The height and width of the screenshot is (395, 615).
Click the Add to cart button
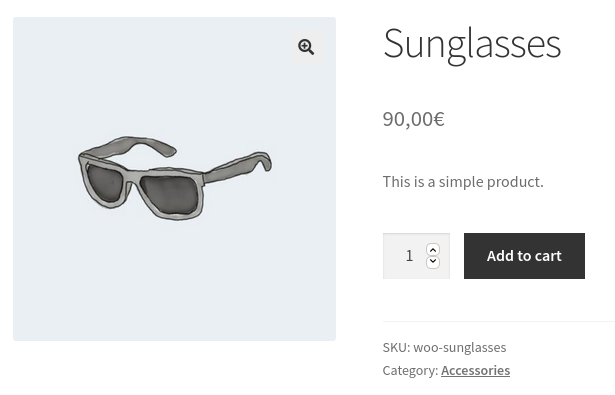[524, 256]
